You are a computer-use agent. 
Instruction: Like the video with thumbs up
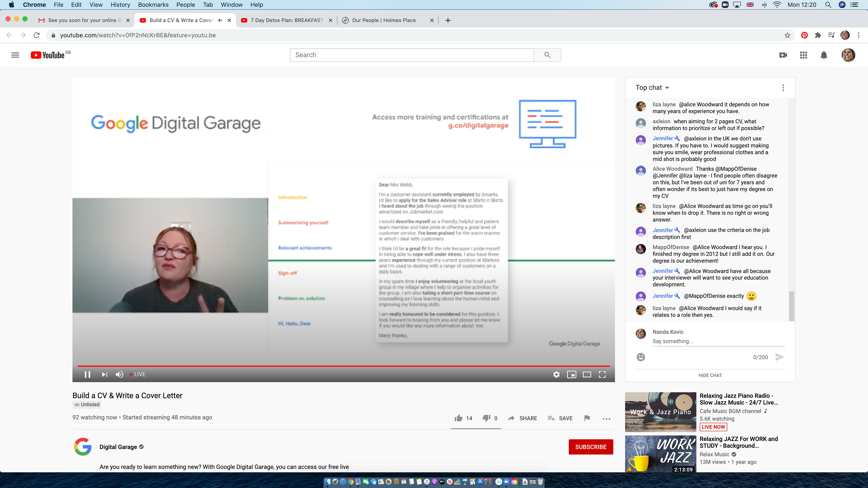pyautogui.click(x=458, y=418)
